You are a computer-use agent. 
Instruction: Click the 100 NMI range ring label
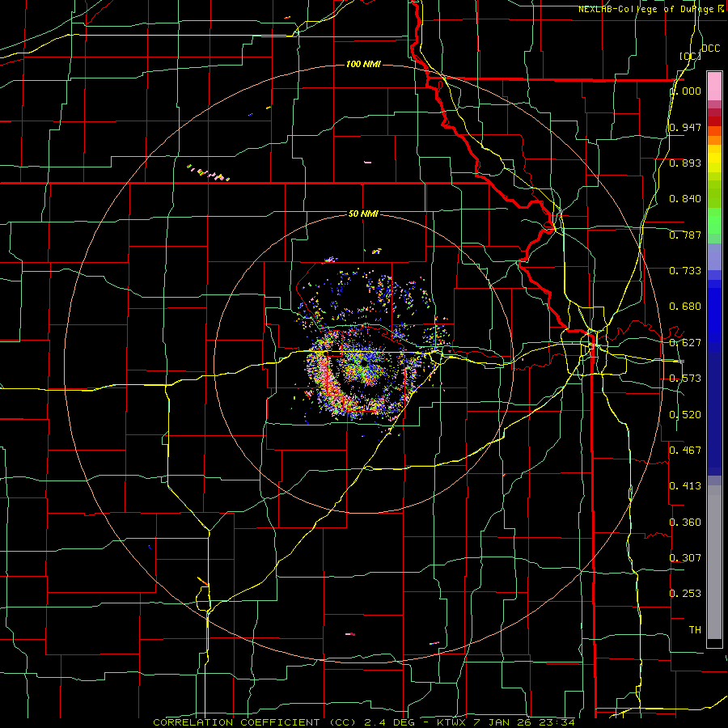(363, 64)
